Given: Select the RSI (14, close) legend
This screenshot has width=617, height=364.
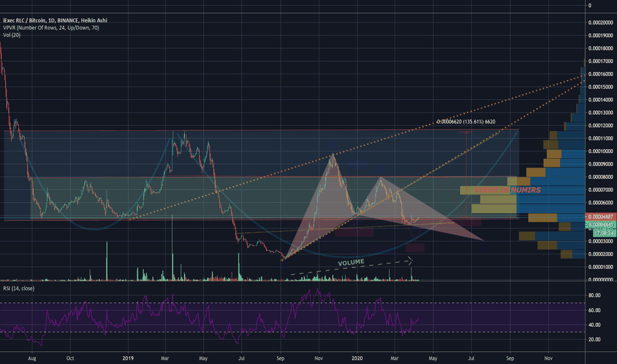Looking at the screenshot, I should tap(19, 289).
